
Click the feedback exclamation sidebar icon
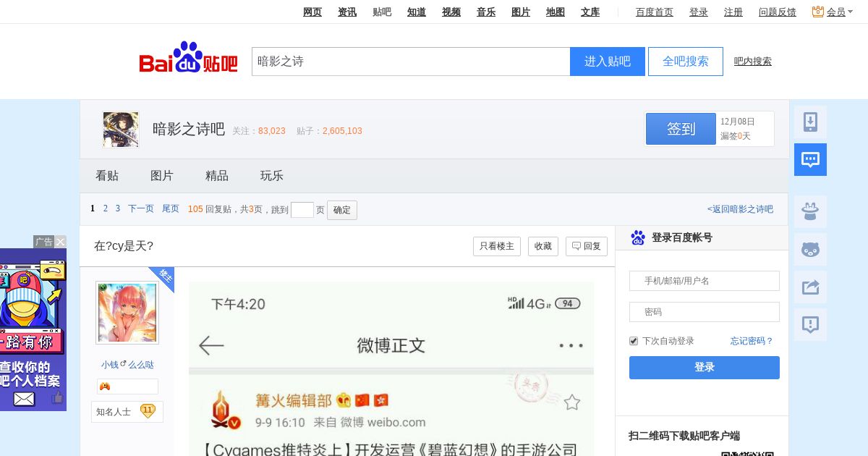[x=810, y=325]
